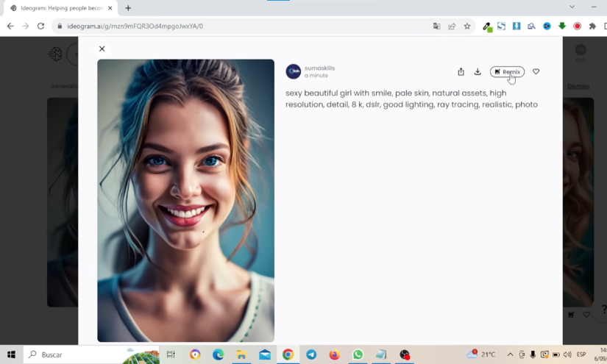The height and width of the screenshot is (364, 607).
Task: Close the image preview with the X
Action: pyautogui.click(x=102, y=49)
